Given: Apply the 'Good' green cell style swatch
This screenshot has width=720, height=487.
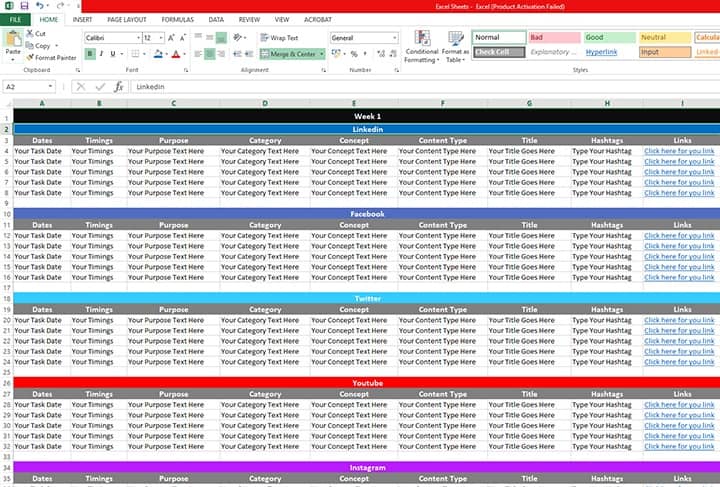Looking at the screenshot, I should 607,38.
